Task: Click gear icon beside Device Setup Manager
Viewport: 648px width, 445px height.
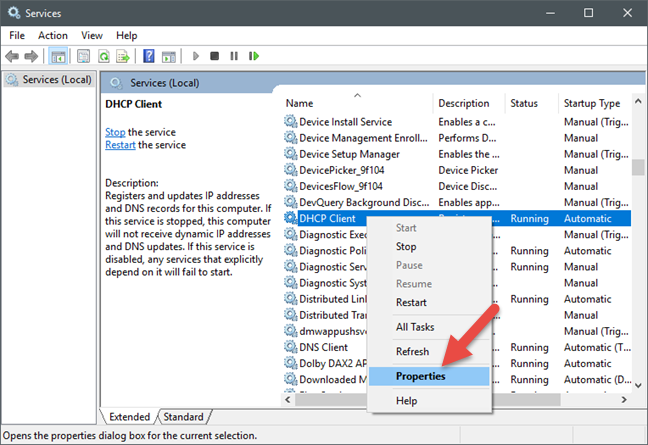Action: pyautogui.click(x=291, y=154)
